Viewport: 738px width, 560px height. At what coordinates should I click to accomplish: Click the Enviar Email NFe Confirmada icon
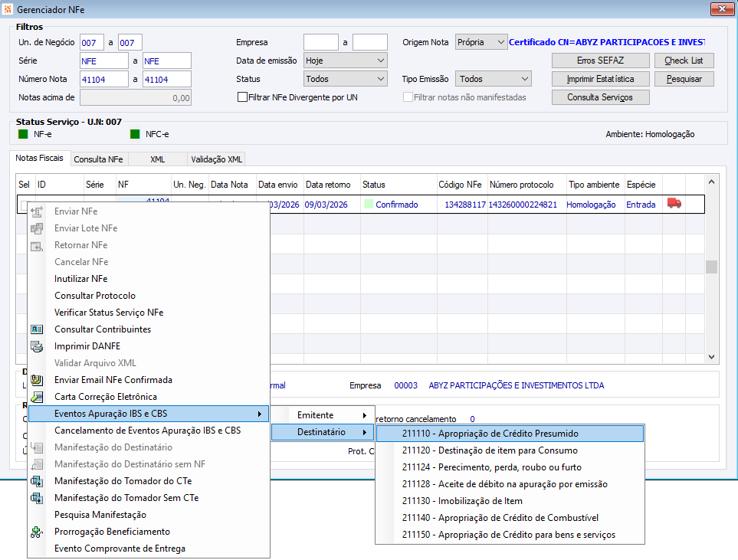tap(37, 380)
